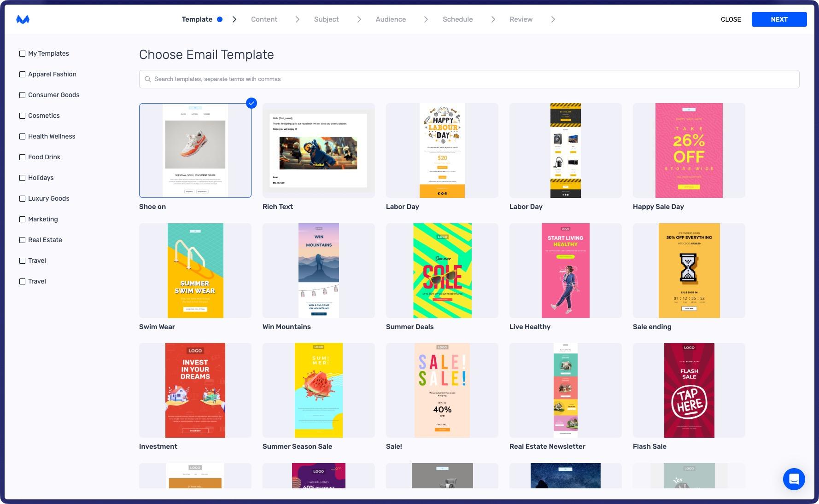Click the CLOSE button
This screenshot has width=819, height=504.
point(731,19)
